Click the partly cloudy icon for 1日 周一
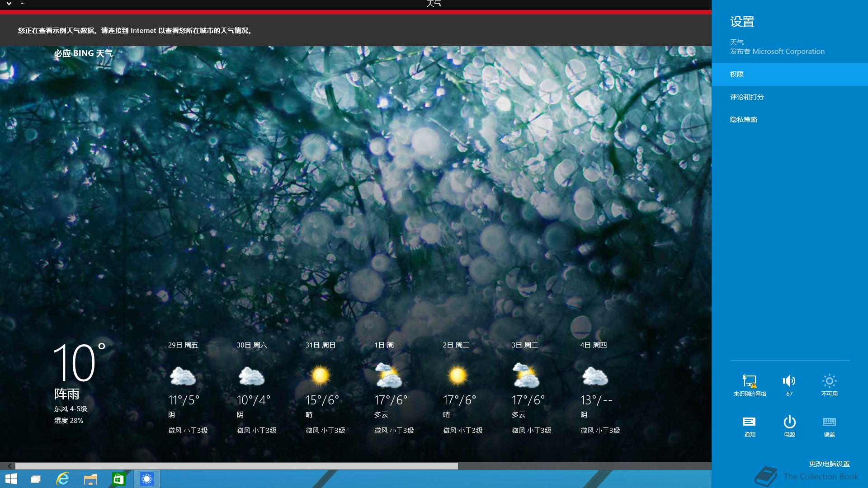The width and height of the screenshot is (868, 488). click(389, 375)
